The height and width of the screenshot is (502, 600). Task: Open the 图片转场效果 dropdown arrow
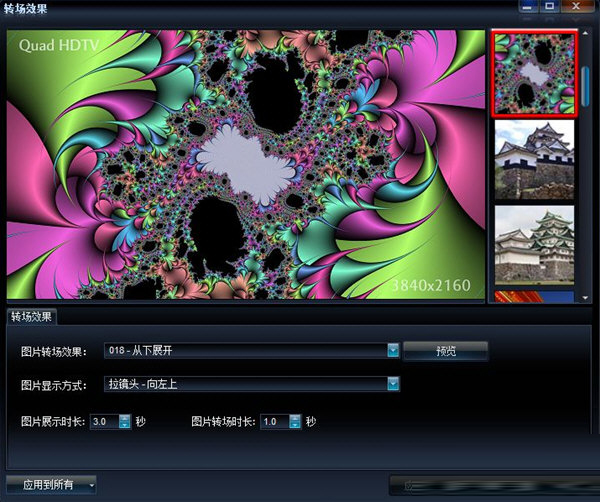(x=393, y=351)
